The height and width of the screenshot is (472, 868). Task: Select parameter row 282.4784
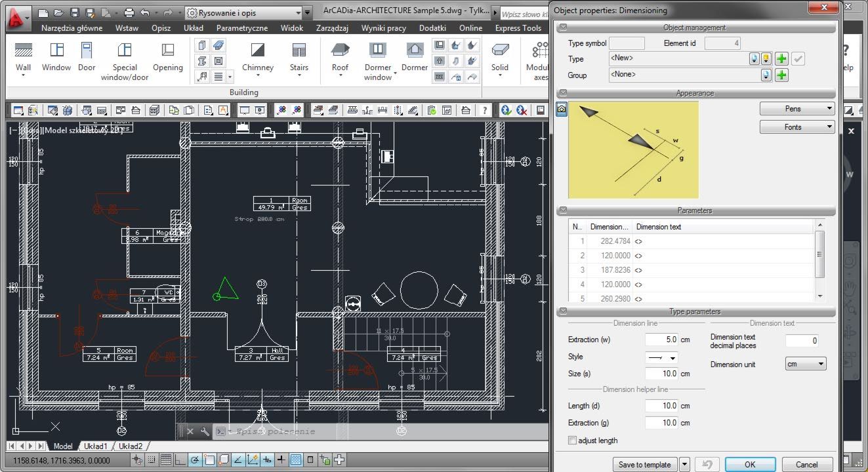tap(692, 241)
